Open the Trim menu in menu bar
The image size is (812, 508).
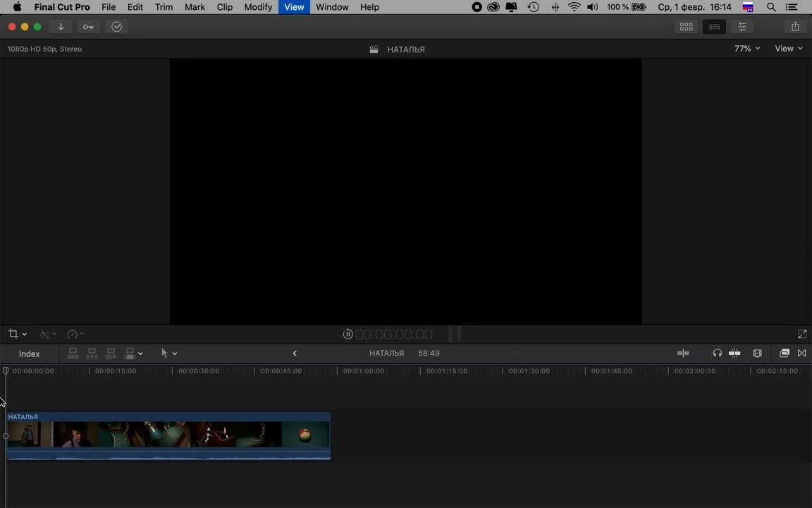click(164, 7)
